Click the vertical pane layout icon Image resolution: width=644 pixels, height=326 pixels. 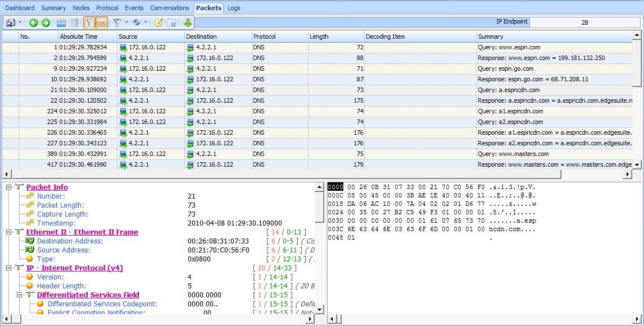point(74,23)
